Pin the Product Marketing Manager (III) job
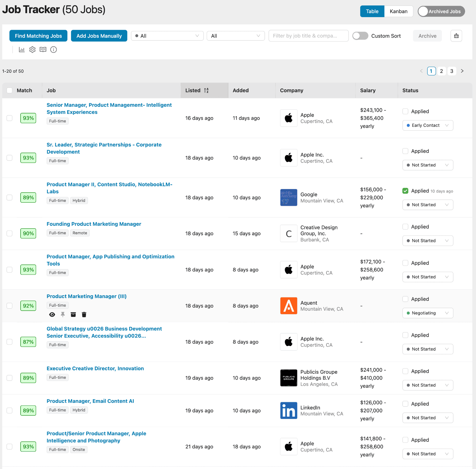 [x=63, y=315]
